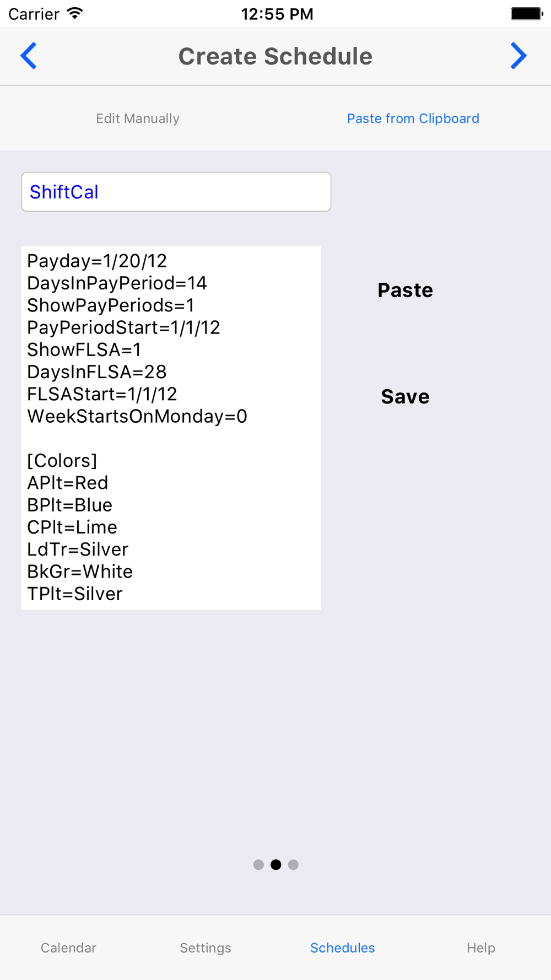Open the Help tab
Image resolution: width=551 pixels, height=980 pixels.
point(481,947)
